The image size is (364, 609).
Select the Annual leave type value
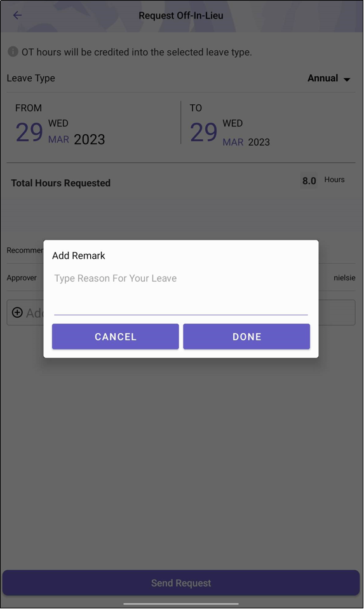(323, 78)
